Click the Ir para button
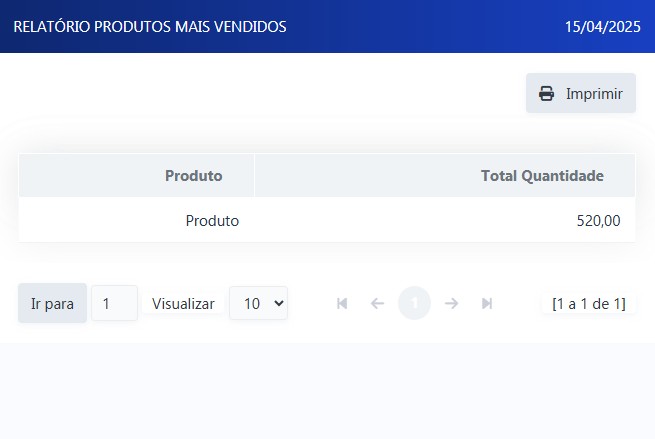This screenshot has width=655, height=439. pyautogui.click(x=52, y=303)
